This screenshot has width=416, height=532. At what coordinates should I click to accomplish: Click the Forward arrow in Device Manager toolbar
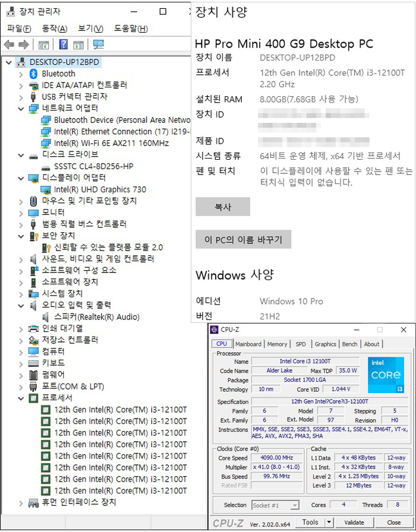pos(23,45)
